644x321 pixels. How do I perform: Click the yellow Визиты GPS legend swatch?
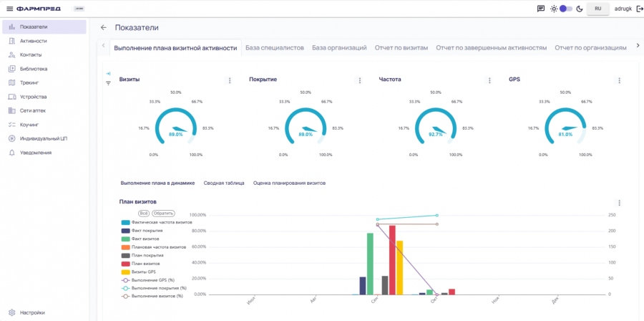[126, 272]
